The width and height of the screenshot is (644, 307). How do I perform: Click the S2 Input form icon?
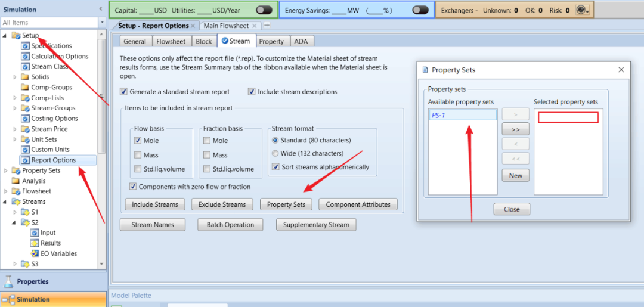point(35,232)
